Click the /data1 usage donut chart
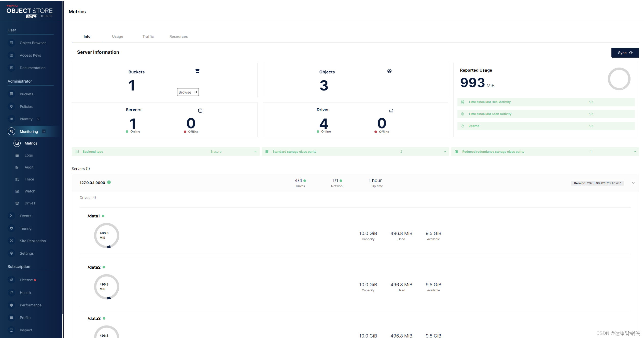 coord(106,236)
